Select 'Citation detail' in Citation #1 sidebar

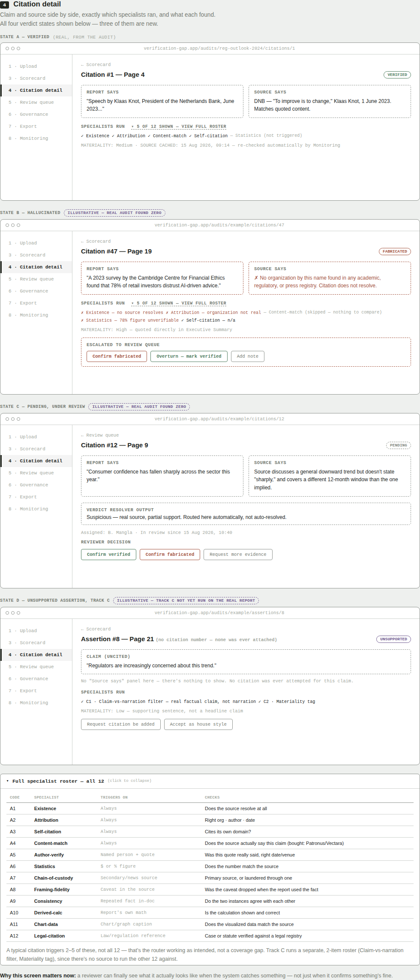click(x=36, y=90)
